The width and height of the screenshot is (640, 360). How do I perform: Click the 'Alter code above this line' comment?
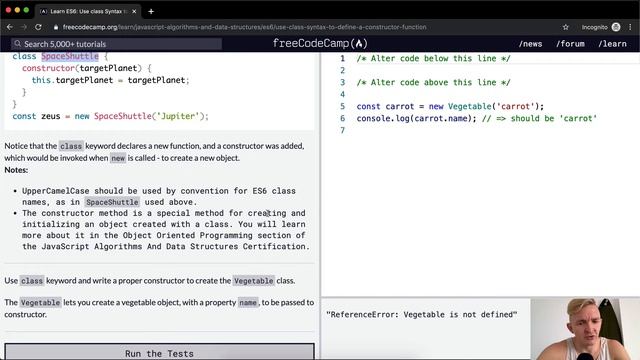click(433, 82)
